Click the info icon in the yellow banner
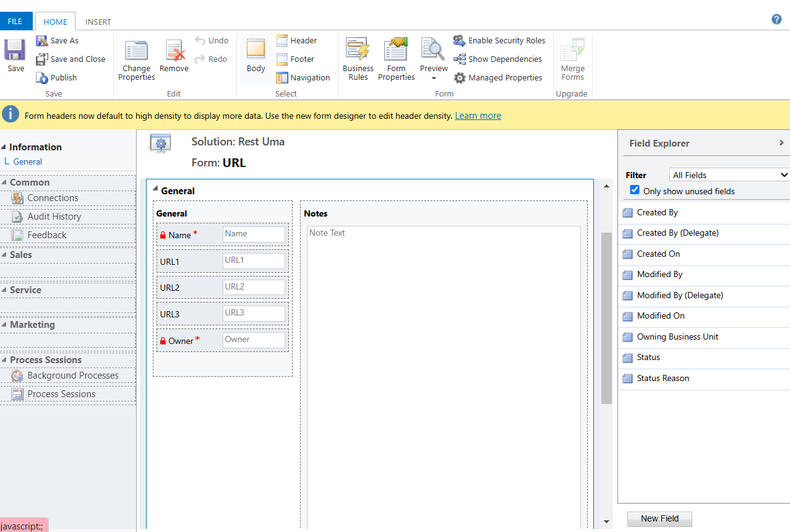This screenshot has width=790, height=532. [11, 114]
